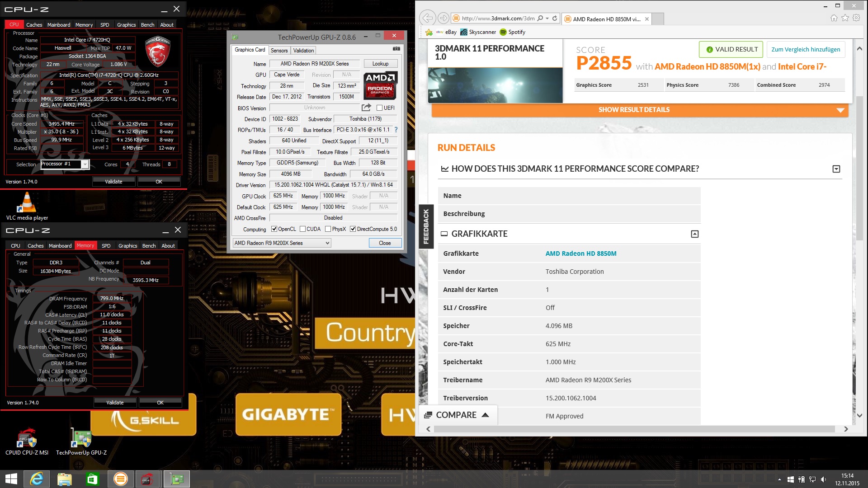The height and width of the screenshot is (488, 868).
Task: Open the AMD Radeon R9 M200X Series GPU dropdown
Action: [282, 243]
